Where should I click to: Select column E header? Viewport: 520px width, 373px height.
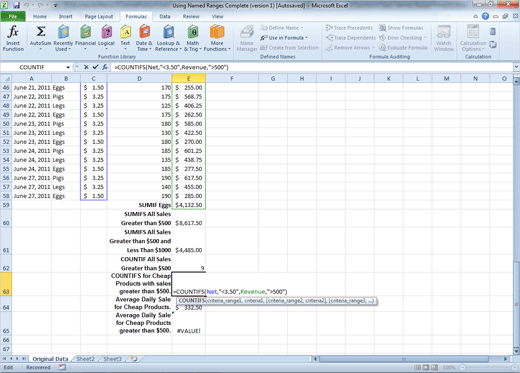[x=188, y=79]
